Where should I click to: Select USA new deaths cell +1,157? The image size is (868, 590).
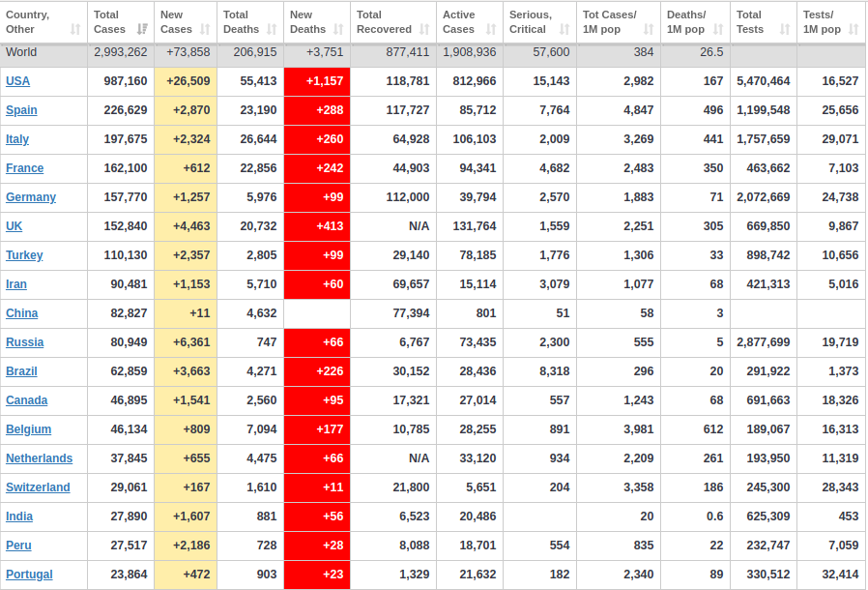317,81
